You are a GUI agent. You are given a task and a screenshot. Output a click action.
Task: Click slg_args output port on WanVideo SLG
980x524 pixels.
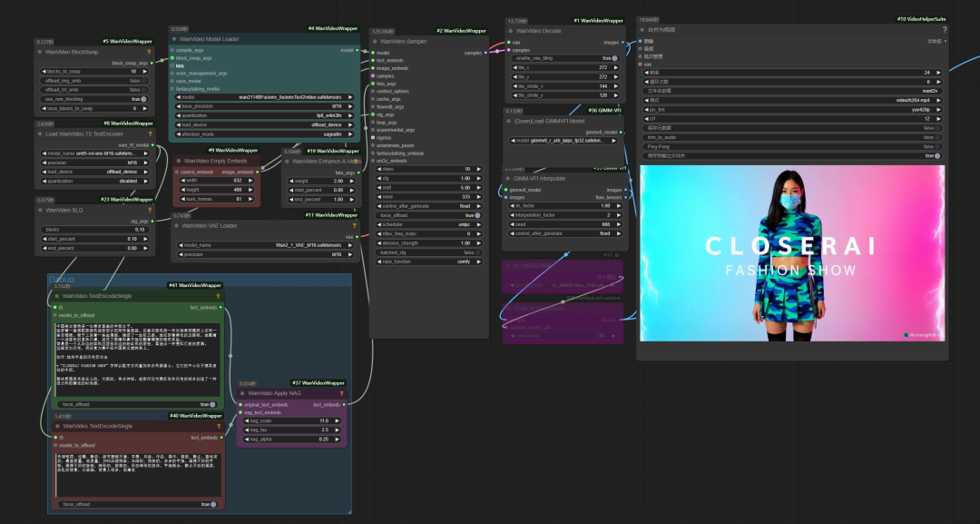(x=152, y=221)
